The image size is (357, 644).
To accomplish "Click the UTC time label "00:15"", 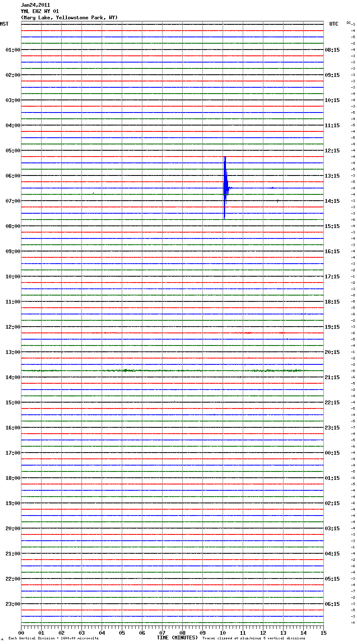I will (332, 453).
